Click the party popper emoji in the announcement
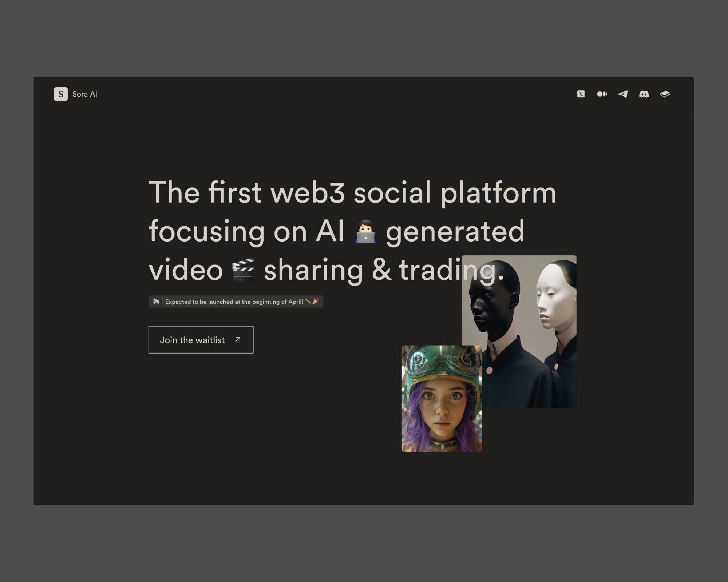This screenshot has height=582, width=728. (316, 301)
